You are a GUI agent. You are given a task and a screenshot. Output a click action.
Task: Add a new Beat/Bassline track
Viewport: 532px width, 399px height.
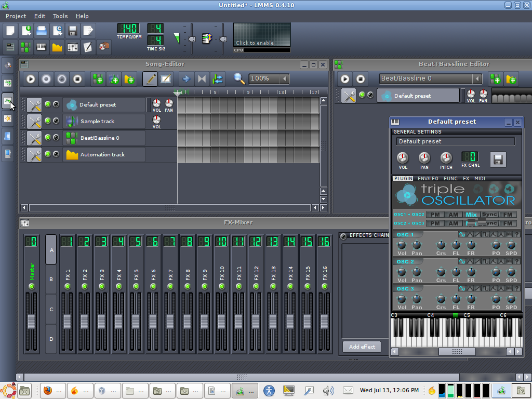point(97,78)
